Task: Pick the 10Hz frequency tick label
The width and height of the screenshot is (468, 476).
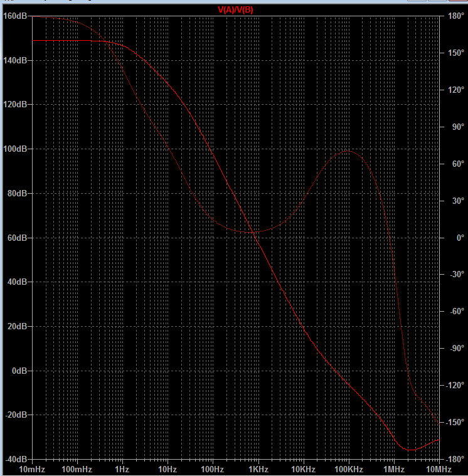Action: (x=168, y=469)
